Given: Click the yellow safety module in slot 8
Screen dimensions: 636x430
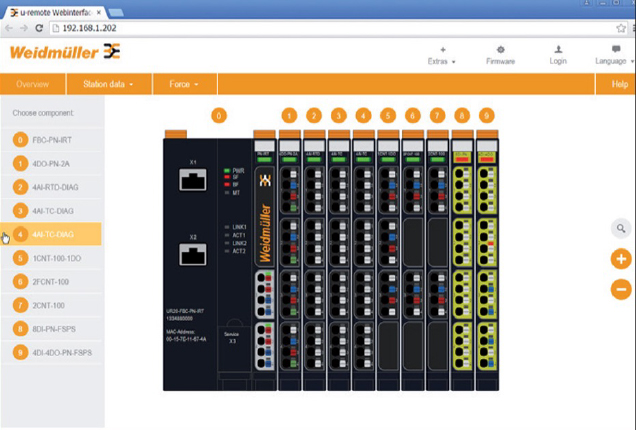Looking at the screenshot, I should pyautogui.click(x=462, y=260).
